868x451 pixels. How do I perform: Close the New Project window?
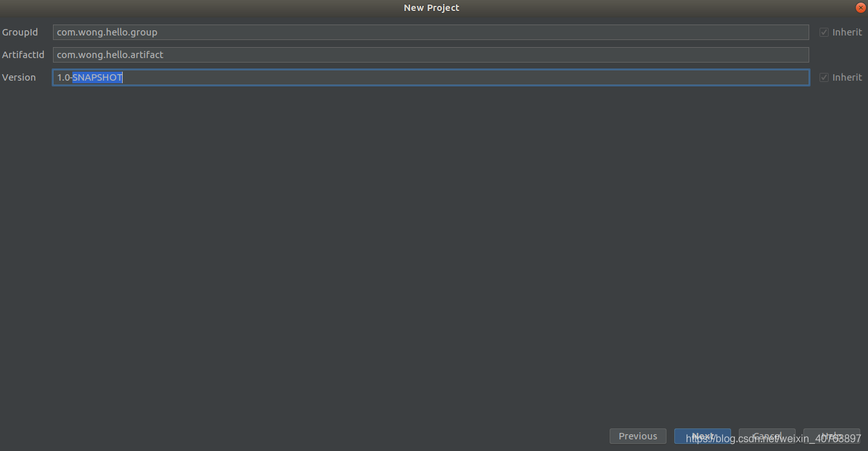860,7
